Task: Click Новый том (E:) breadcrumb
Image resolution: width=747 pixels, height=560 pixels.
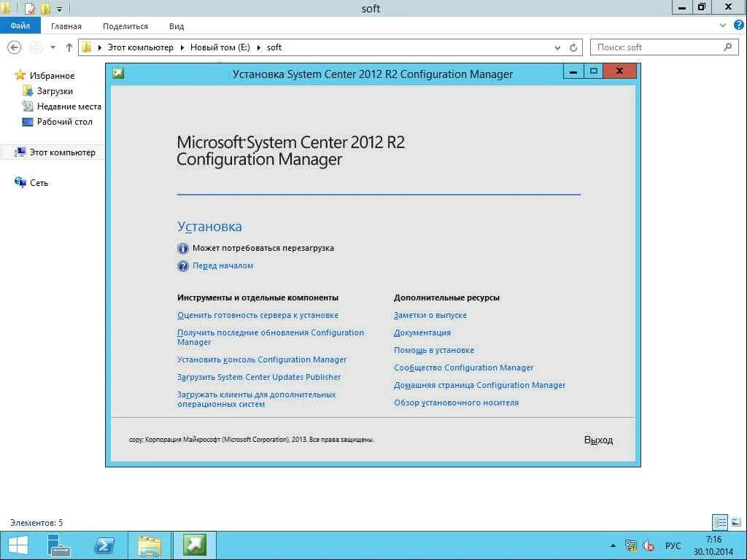Action: click(220, 47)
